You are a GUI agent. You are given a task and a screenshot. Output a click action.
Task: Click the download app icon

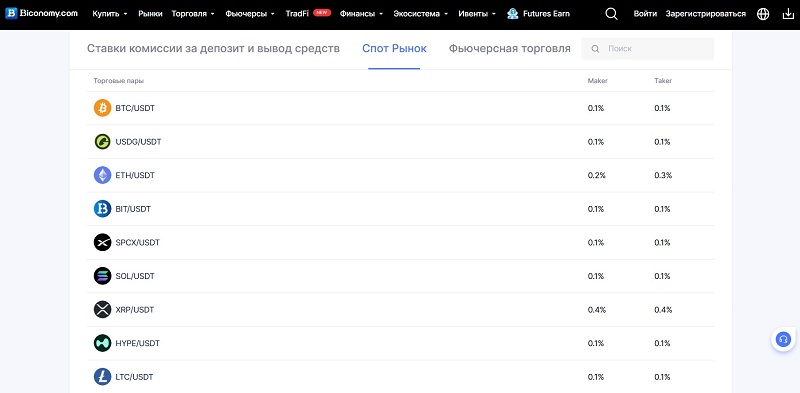click(x=788, y=14)
